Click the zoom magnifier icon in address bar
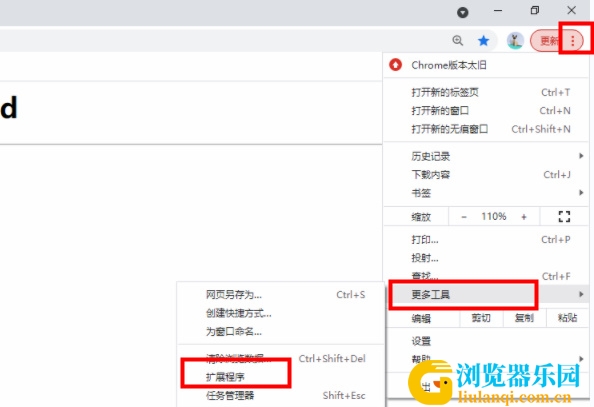 [458, 40]
